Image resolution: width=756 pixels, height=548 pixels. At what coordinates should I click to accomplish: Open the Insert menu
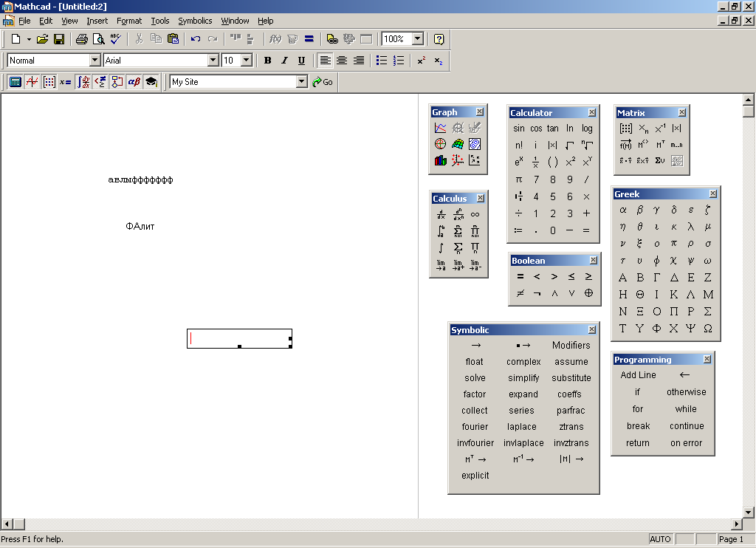[97, 21]
